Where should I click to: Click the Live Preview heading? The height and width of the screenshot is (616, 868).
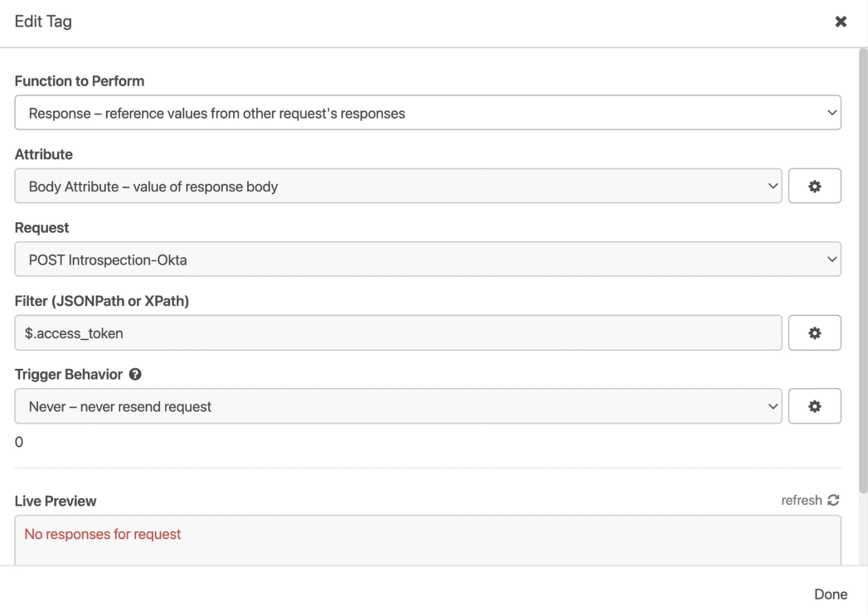coord(56,501)
